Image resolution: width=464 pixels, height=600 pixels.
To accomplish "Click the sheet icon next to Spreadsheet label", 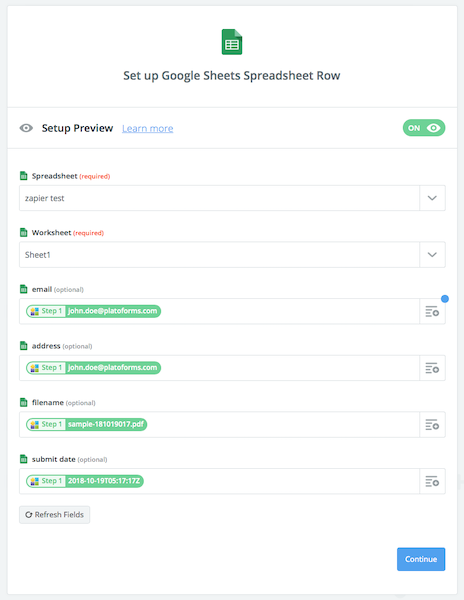I will tap(24, 176).
